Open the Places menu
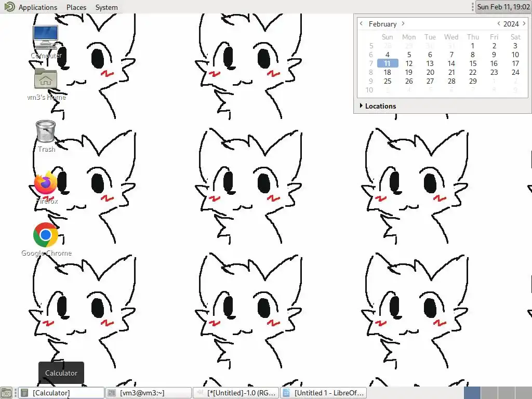This screenshot has height=399, width=532. coord(76,7)
